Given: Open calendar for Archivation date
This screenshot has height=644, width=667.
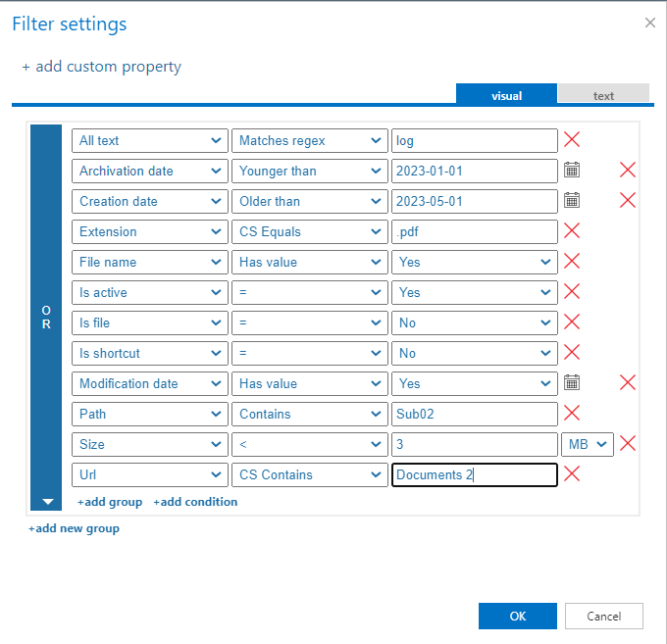Looking at the screenshot, I should (x=572, y=171).
